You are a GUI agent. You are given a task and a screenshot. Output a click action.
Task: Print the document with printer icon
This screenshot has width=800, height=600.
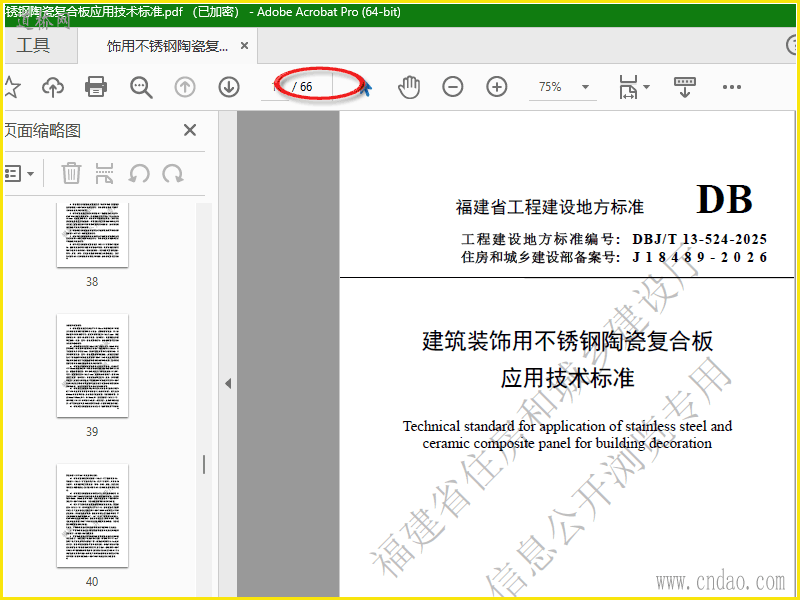(x=96, y=87)
